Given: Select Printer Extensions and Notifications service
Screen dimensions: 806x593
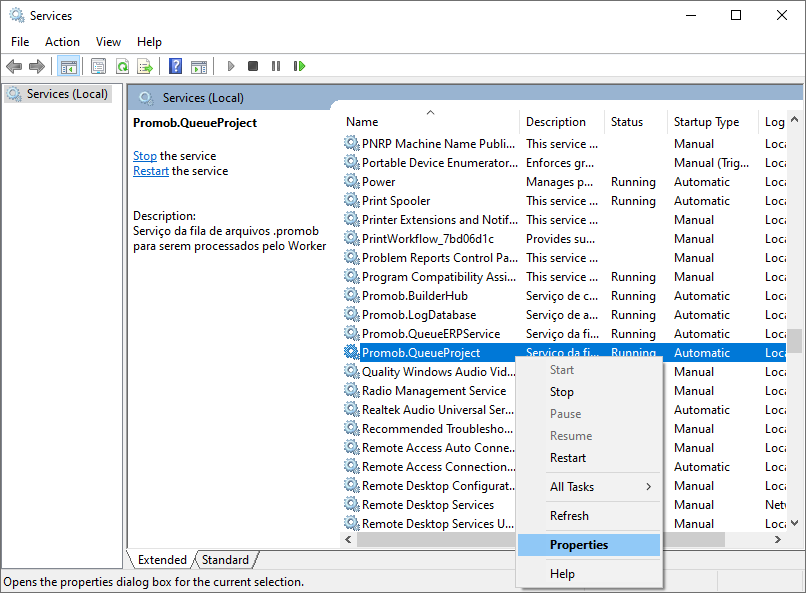Looking at the screenshot, I should point(564,219).
